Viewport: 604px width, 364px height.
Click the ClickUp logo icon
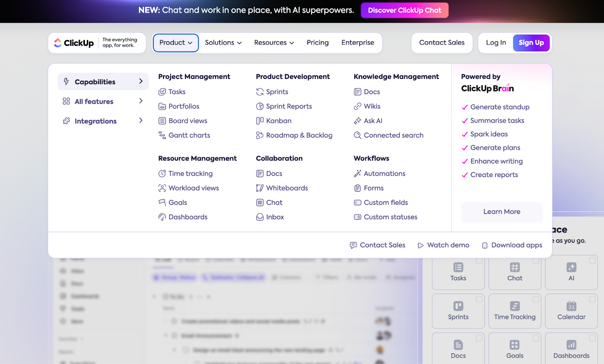coord(58,43)
